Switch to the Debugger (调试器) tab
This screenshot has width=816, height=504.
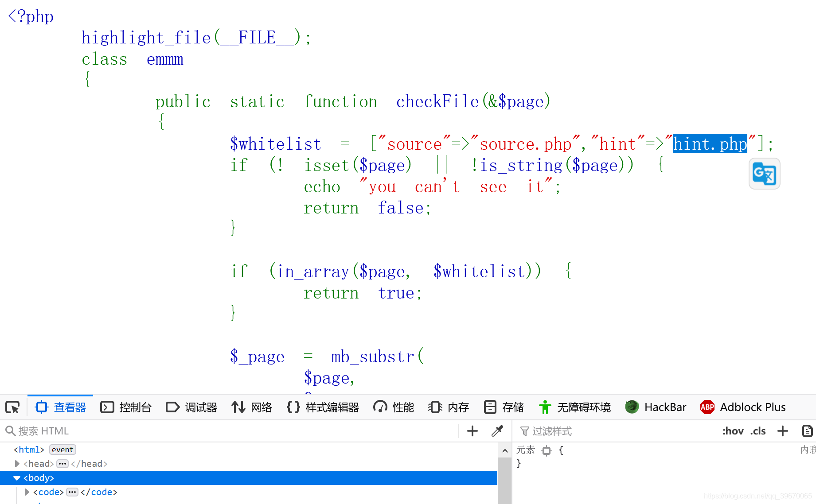click(191, 407)
